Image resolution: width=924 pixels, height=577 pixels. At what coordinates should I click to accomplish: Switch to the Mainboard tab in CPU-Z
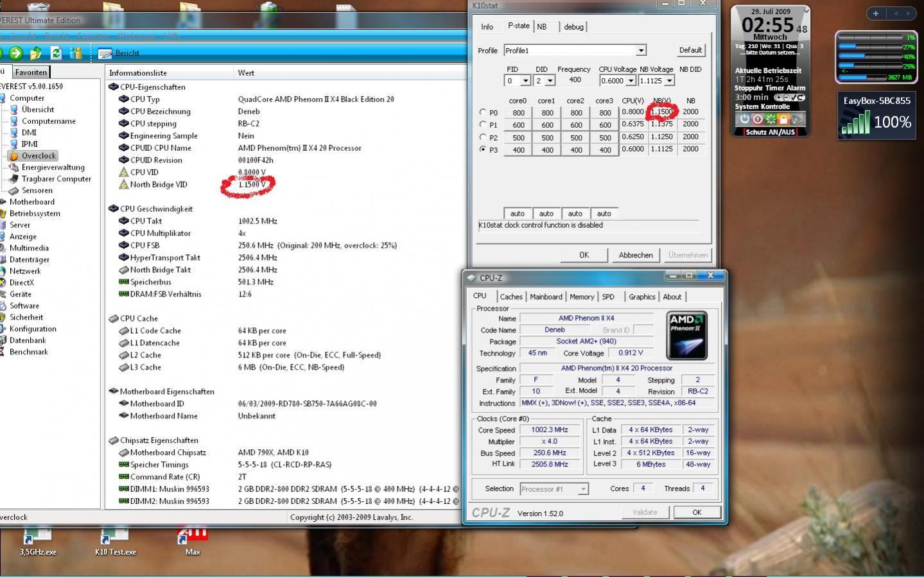546,297
